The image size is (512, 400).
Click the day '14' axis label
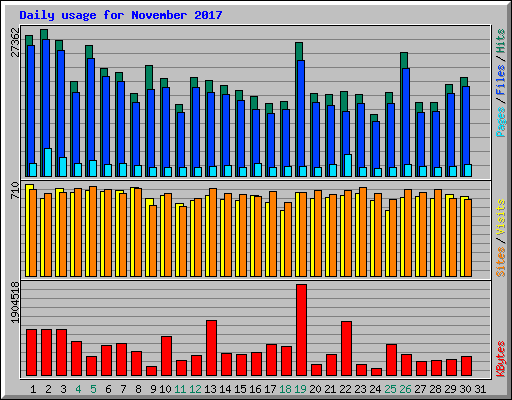[225, 389]
